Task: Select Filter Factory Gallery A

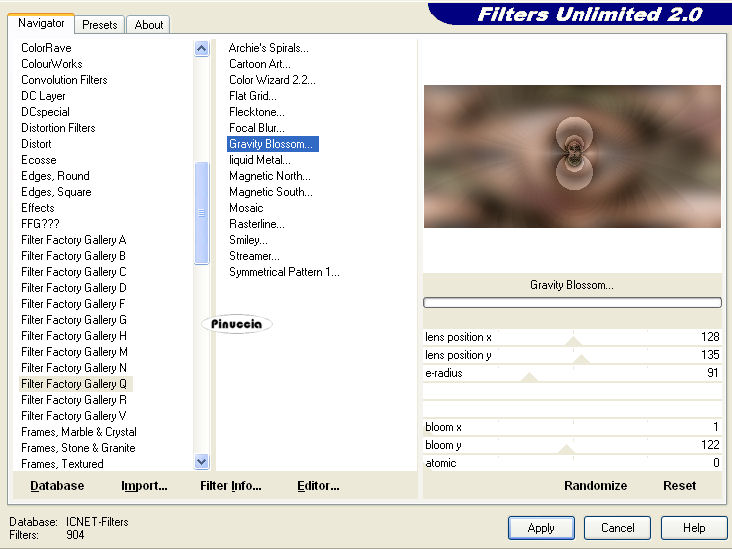Action: pyautogui.click(x=74, y=240)
